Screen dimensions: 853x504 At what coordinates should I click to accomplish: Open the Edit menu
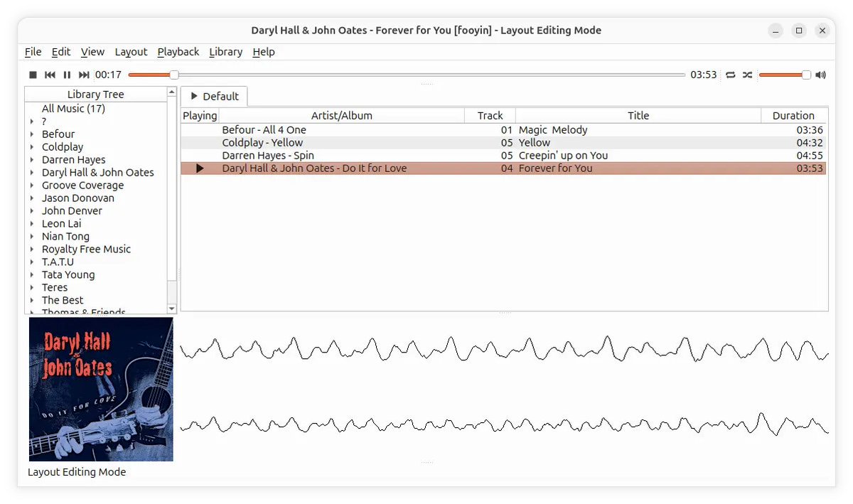61,52
